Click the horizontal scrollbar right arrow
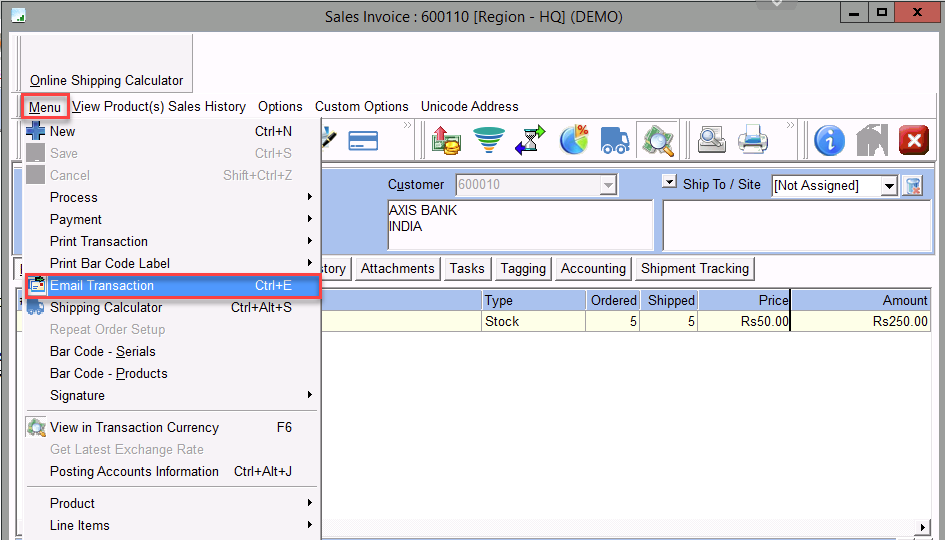The width and height of the screenshot is (945, 540). click(924, 527)
